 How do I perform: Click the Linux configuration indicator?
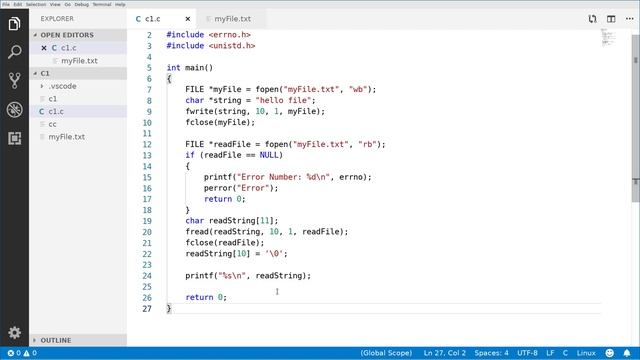(586, 353)
